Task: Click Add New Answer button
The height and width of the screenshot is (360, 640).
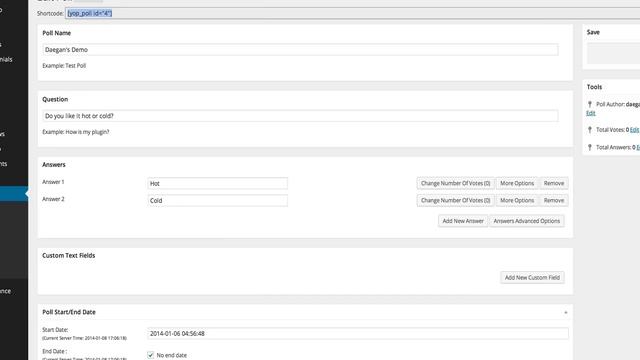Action: [463, 221]
